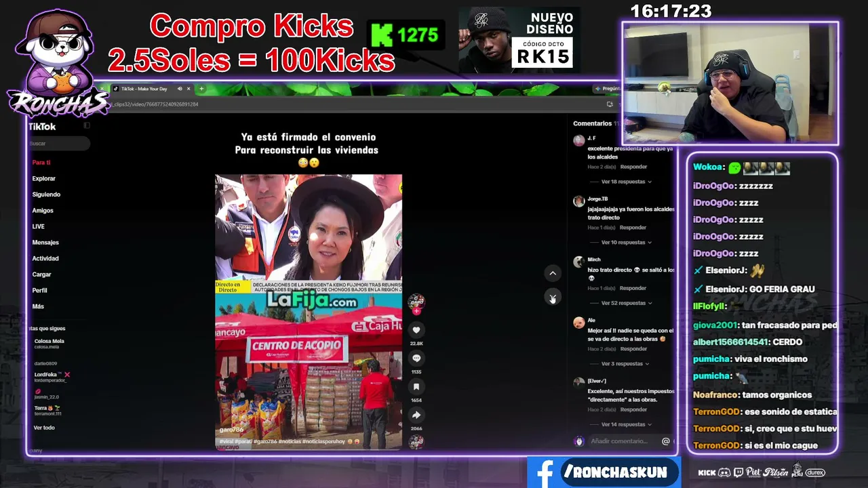Click the RK15 discount code banner
The height and width of the screenshot is (488, 868).
click(x=519, y=39)
